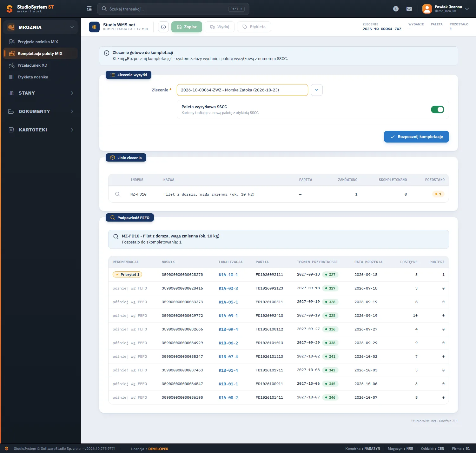Image resolution: width=476 pixels, height=453 pixels.
Task: Expand the STANY menu section
Action: (x=41, y=93)
